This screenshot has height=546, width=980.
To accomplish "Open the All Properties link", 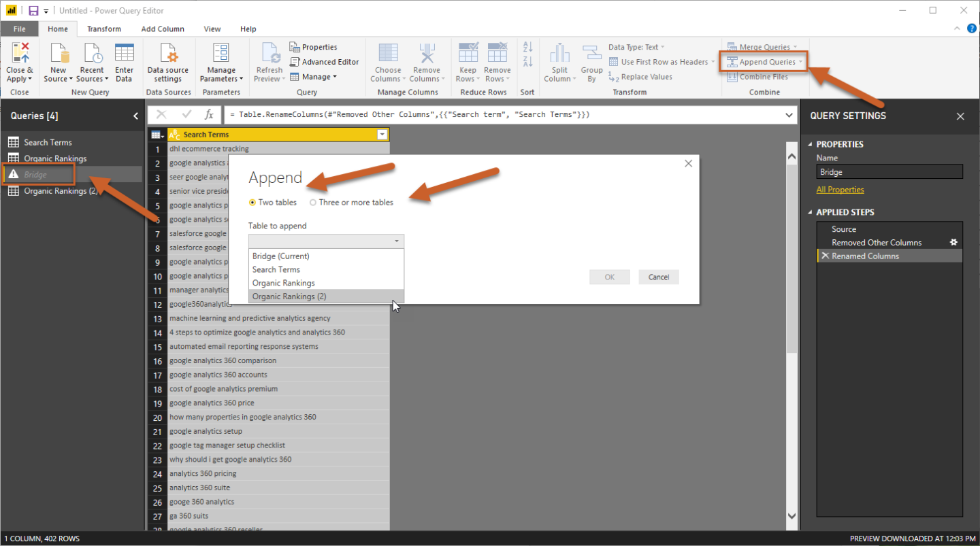I will (840, 190).
